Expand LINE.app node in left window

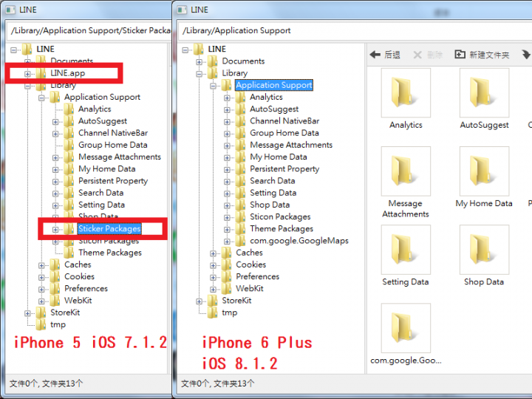[27, 74]
